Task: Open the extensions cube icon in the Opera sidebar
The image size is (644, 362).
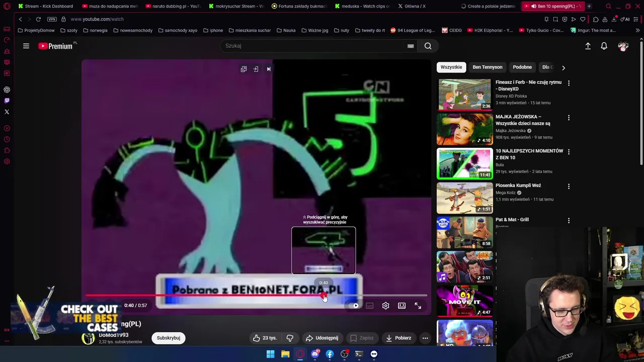Action: point(7,150)
